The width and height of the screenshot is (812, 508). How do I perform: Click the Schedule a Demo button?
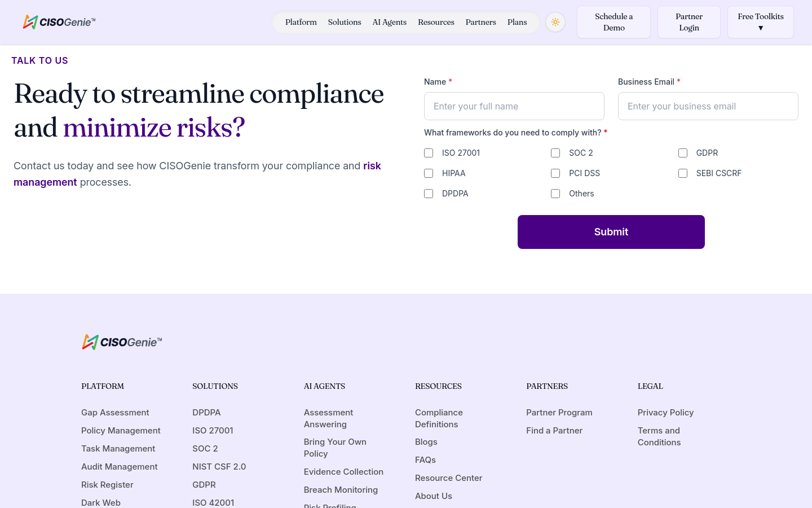pos(614,22)
